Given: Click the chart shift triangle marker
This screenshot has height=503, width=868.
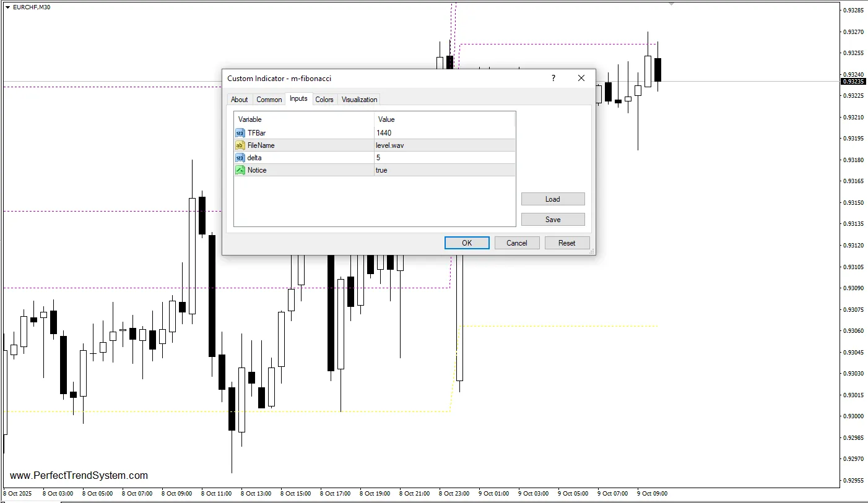Looking at the screenshot, I should (x=672, y=4).
